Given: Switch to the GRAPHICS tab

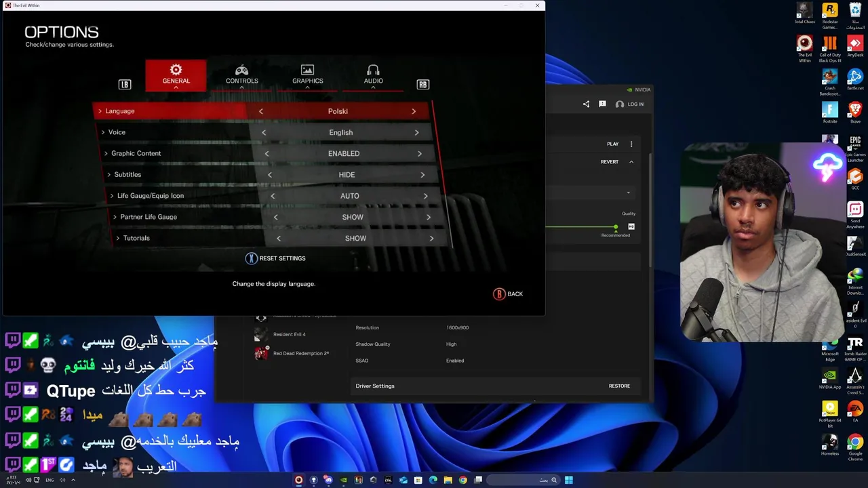Looking at the screenshot, I should point(307,75).
